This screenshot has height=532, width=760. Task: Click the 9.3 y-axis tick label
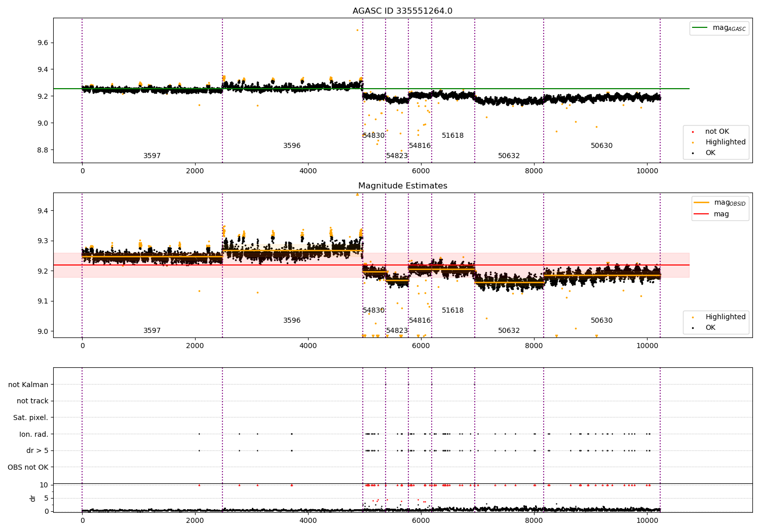coord(43,241)
